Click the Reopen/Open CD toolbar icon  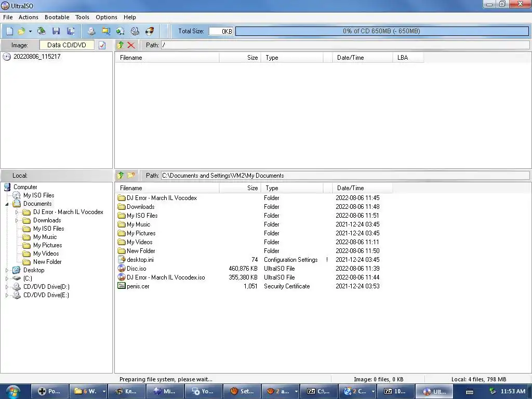point(42,31)
